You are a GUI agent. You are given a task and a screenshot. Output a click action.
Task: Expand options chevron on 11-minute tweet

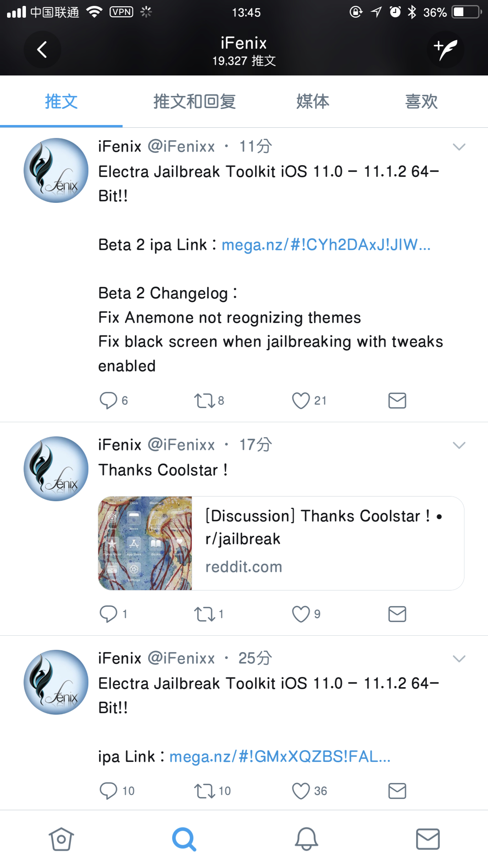(459, 147)
